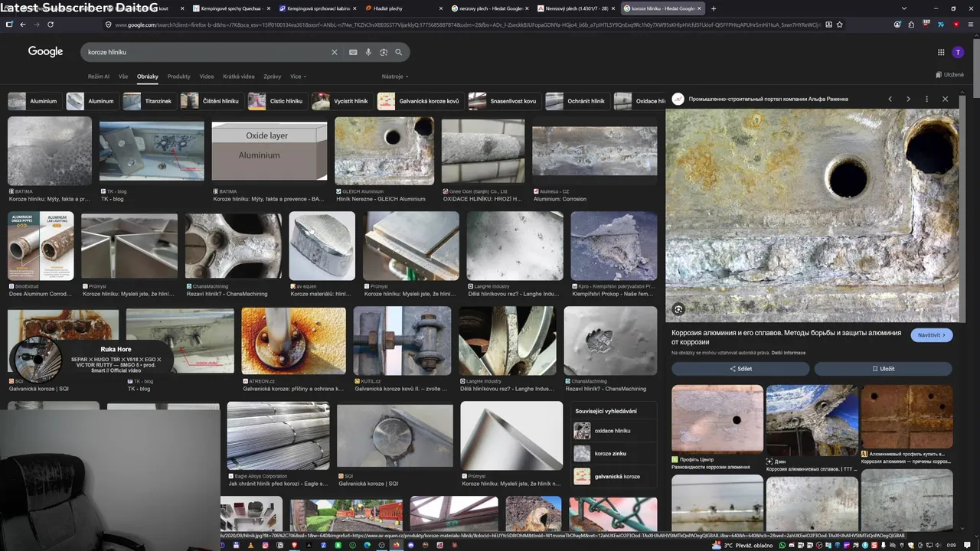Open the Klempířství Prokop result image
The height and width of the screenshot is (551, 980).
[614, 246]
